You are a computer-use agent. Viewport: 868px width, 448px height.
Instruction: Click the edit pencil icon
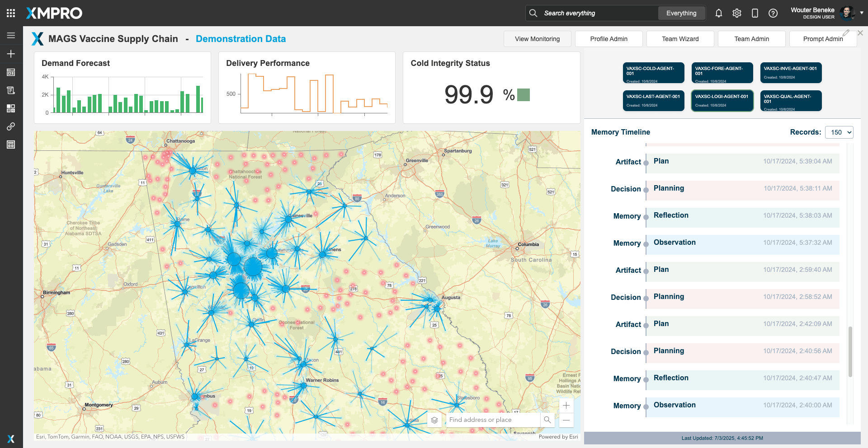pyautogui.click(x=846, y=33)
